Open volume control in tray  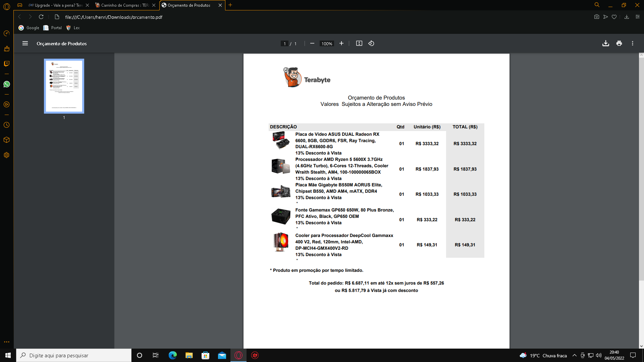(599, 355)
